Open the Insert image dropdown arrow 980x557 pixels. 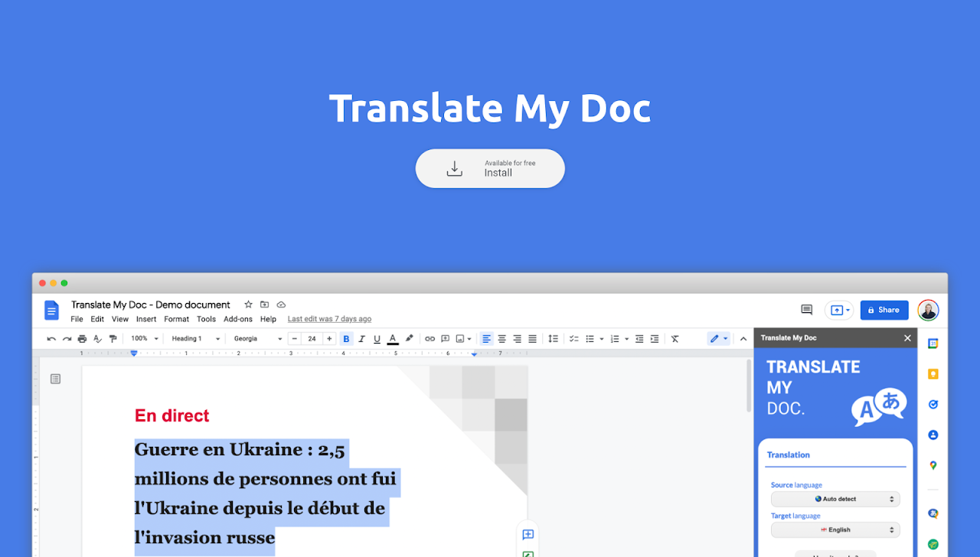point(469,339)
